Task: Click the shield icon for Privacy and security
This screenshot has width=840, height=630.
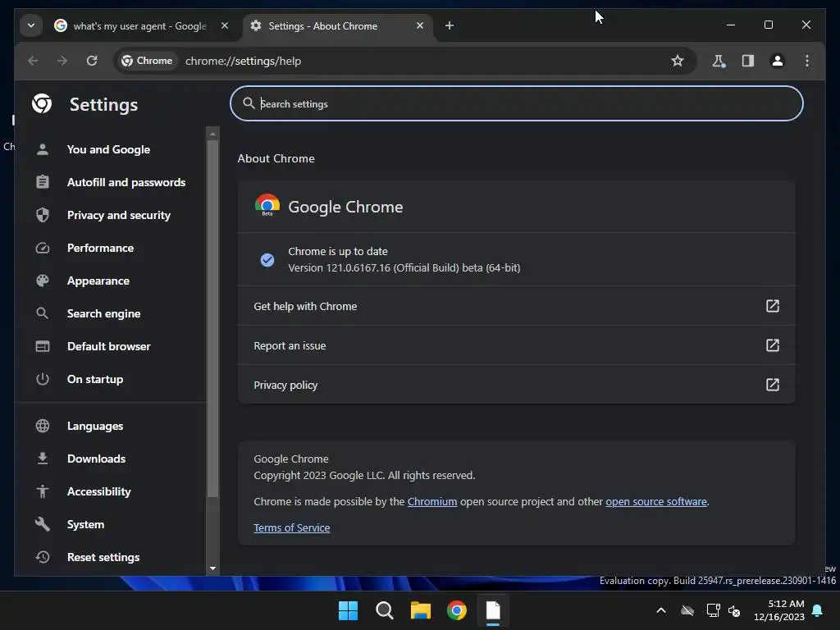Action: pyautogui.click(x=43, y=215)
